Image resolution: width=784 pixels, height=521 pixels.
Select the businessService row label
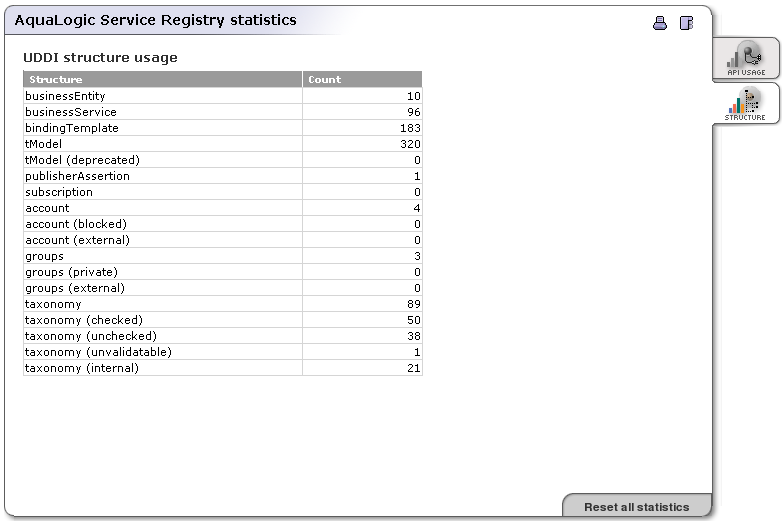click(x=70, y=112)
